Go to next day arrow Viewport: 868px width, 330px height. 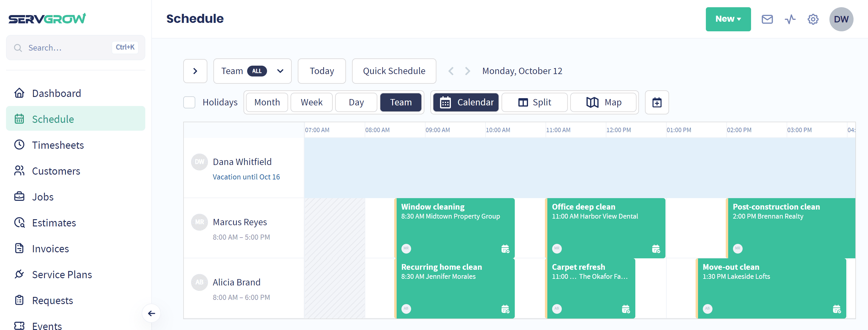click(x=467, y=71)
